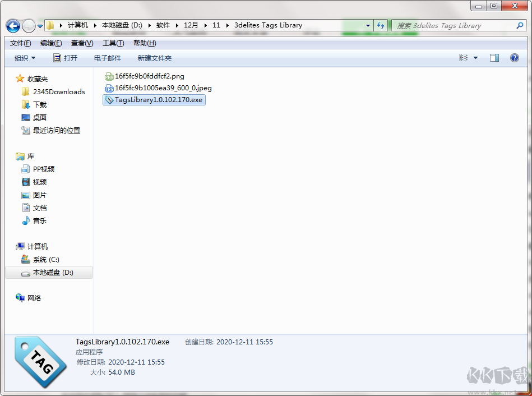Select 2345Downloads in favorites
The width and height of the screenshot is (532, 396).
pyautogui.click(x=59, y=91)
